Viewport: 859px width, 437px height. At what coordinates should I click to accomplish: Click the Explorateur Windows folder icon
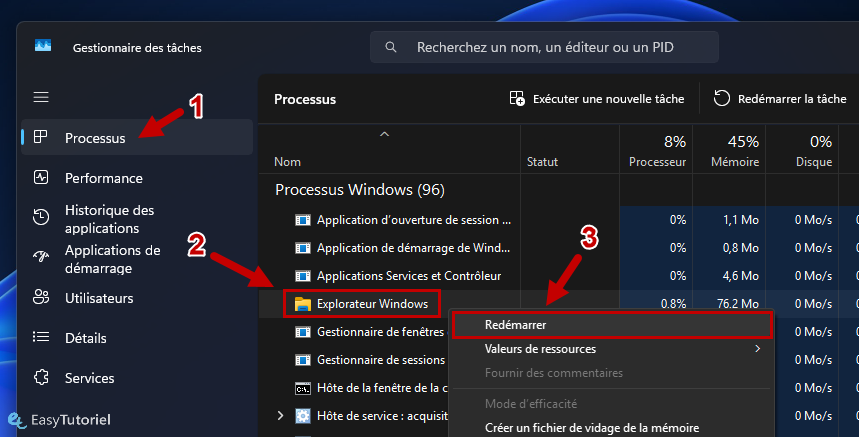coord(302,304)
